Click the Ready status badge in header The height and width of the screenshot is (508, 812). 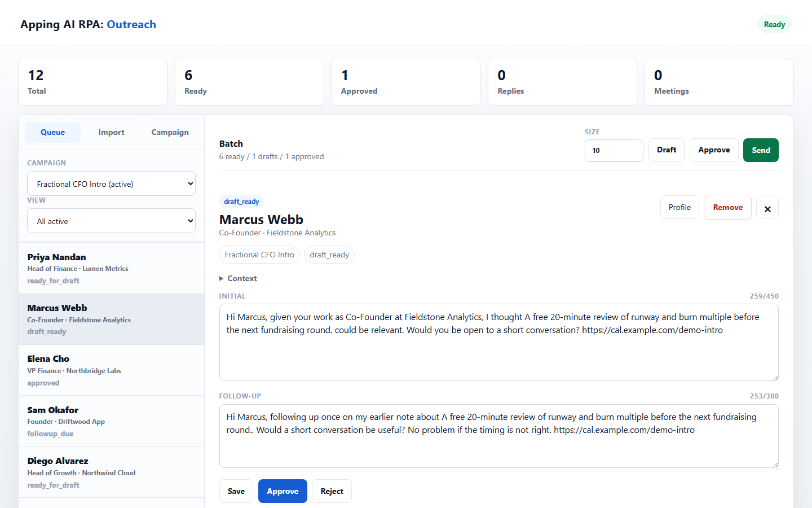774,24
